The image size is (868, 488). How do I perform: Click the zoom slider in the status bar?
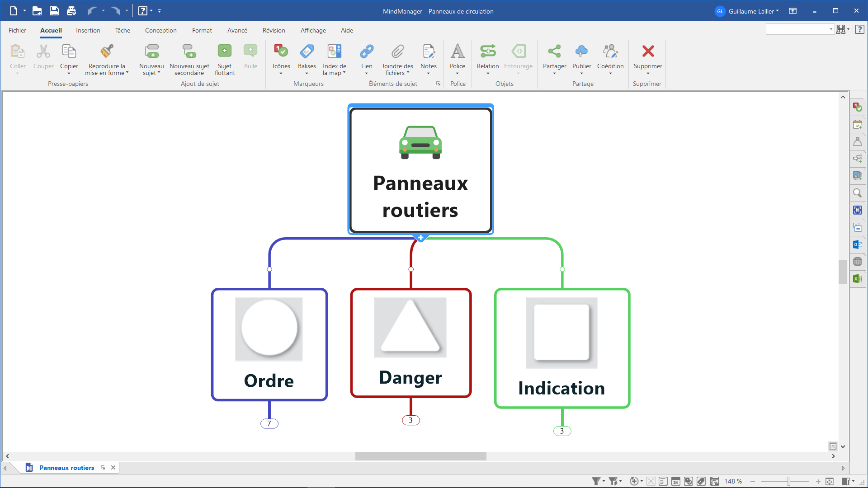pyautogui.click(x=789, y=482)
